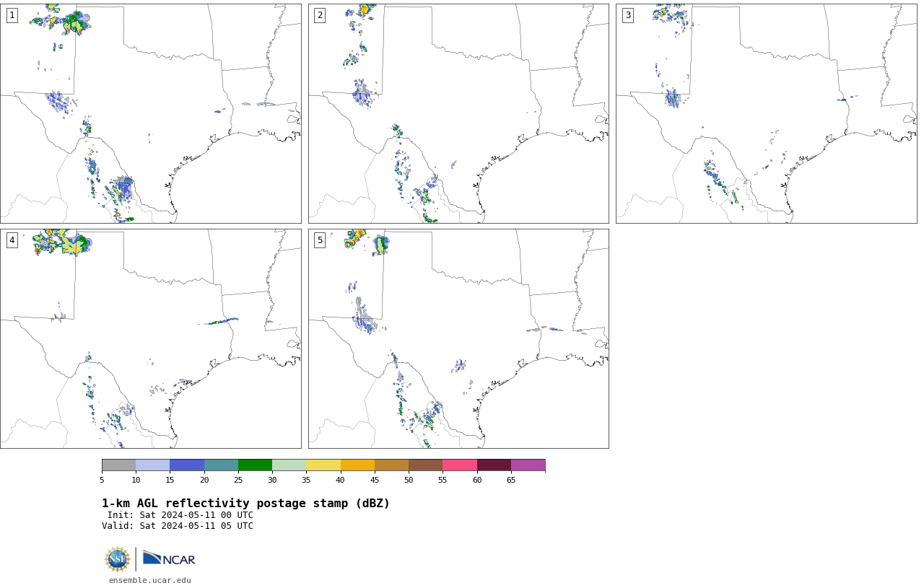Click the colorbar tick label 65

click(x=511, y=480)
